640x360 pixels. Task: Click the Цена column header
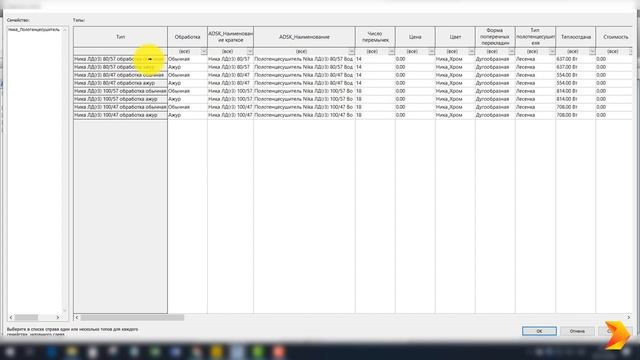(415, 37)
